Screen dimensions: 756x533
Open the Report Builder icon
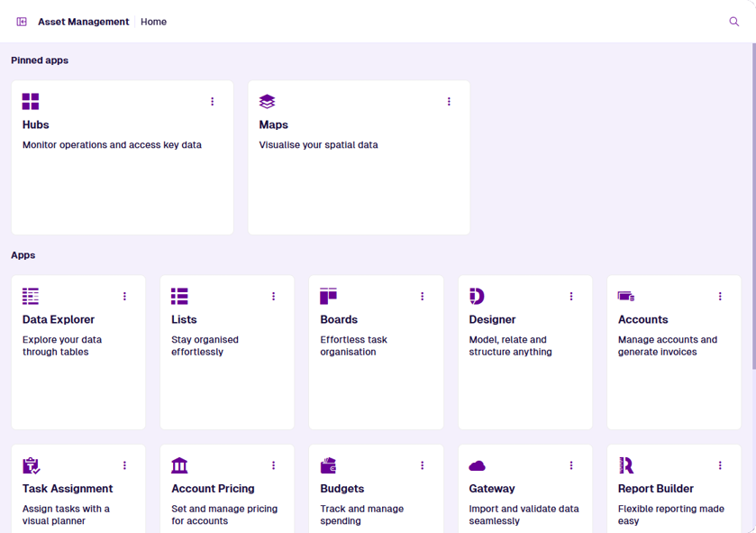click(626, 465)
